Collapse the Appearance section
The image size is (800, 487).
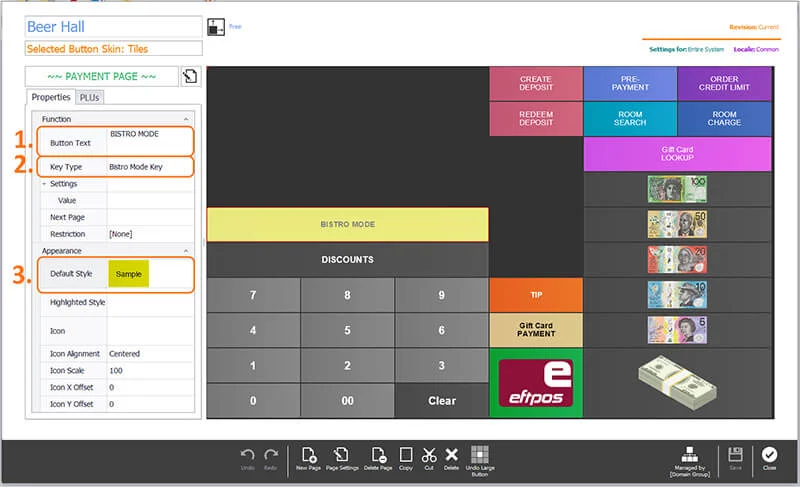[x=186, y=251]
